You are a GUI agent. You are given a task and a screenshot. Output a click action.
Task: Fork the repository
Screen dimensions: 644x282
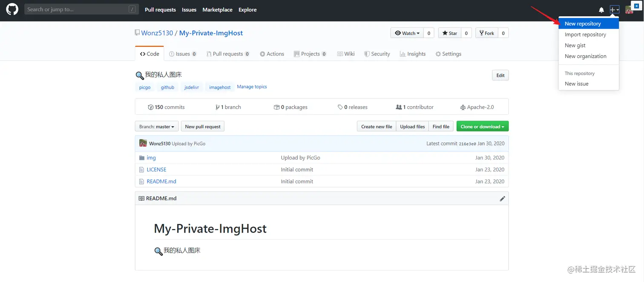487,33
